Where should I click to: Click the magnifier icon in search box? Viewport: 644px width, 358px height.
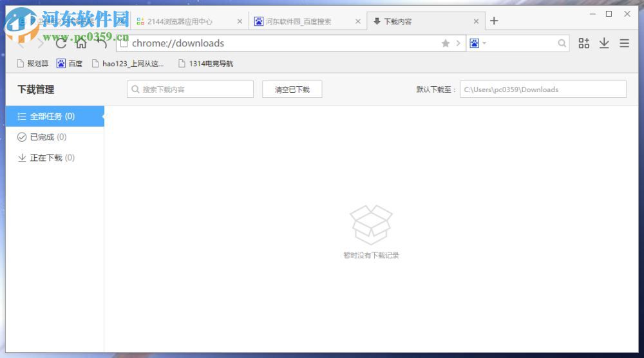(x=562, y=43)
